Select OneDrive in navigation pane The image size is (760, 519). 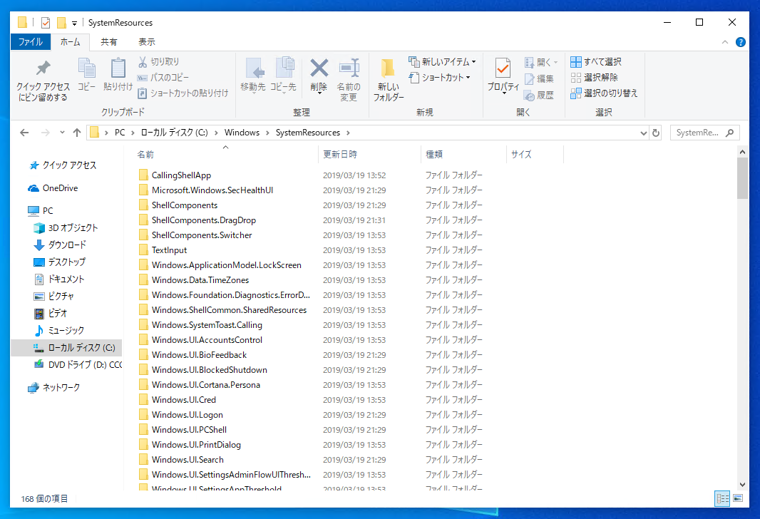pos(53,188)
